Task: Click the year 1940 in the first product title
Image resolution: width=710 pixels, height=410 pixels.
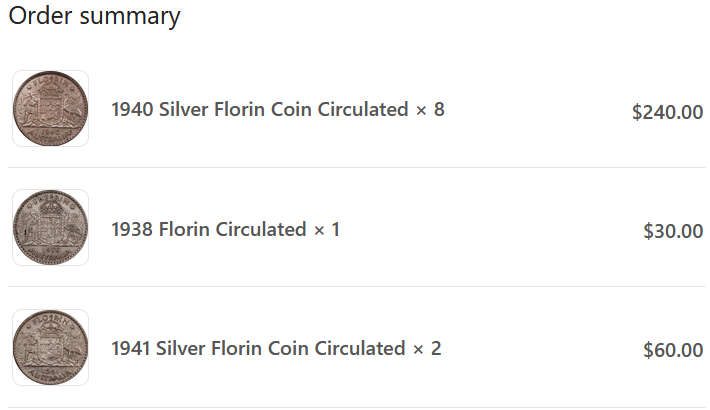Action: [132, 110]
